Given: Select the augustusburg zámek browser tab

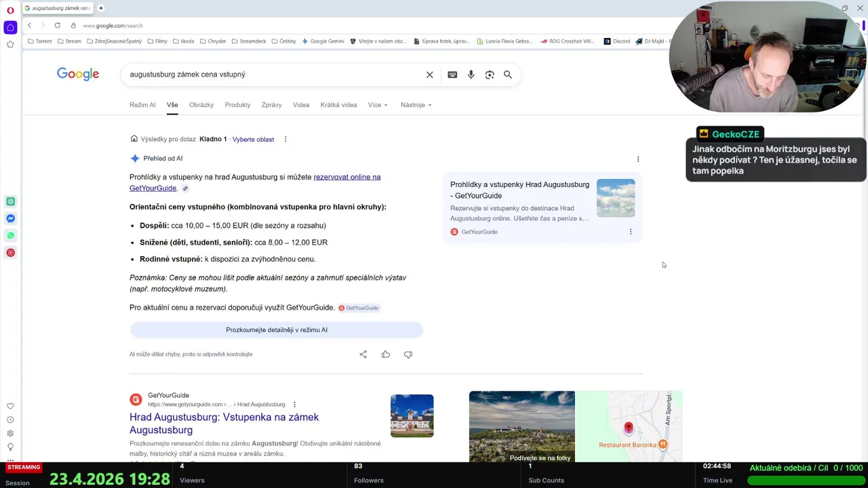Looking at the screenshot, I should 58,8.
